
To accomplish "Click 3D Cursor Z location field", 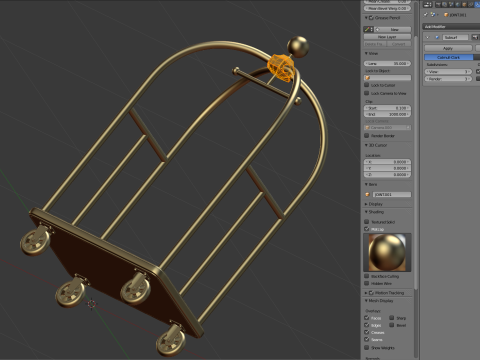I will (x=388, y=175).
